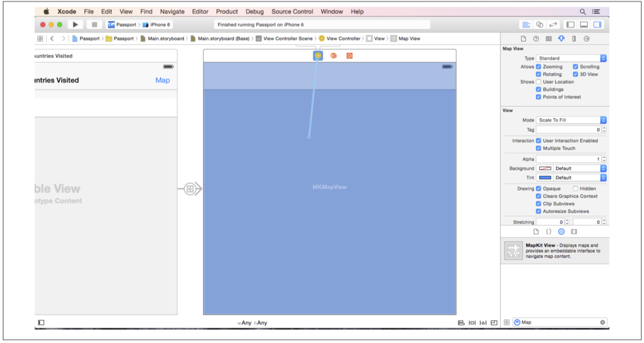Uncheck the Zooming checkbox
This screenshot has width=644, height=343.
pyautogui.click(x=539, y=67)
